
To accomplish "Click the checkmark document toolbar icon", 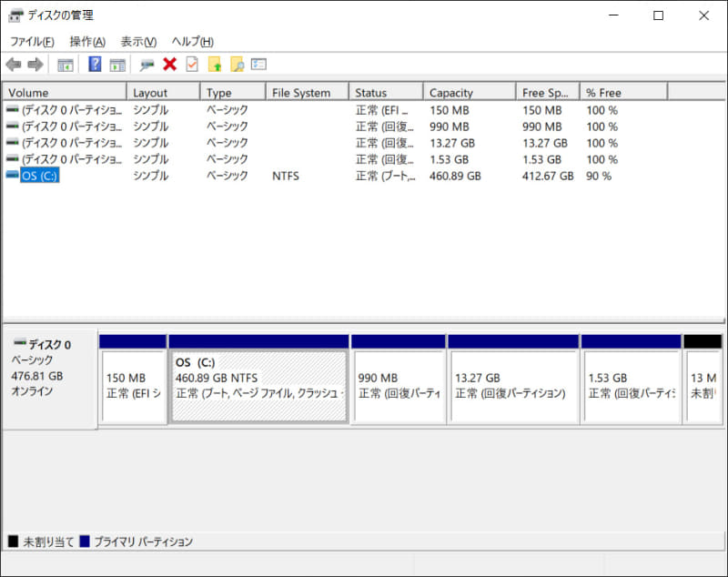I will click(190, 64).
